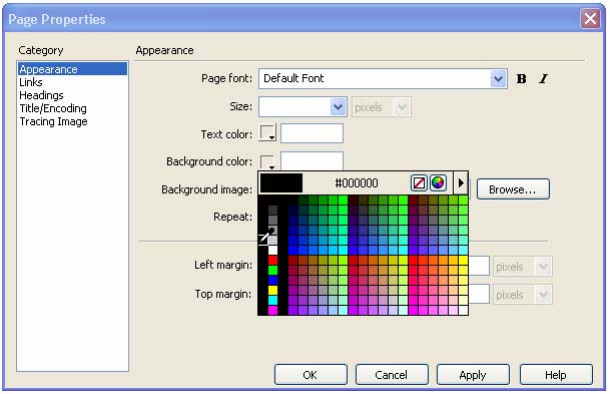This screenshot has height=394, width=610.
Task: Click the no-color strike-through button in color picker
Action: click(419, 183)
